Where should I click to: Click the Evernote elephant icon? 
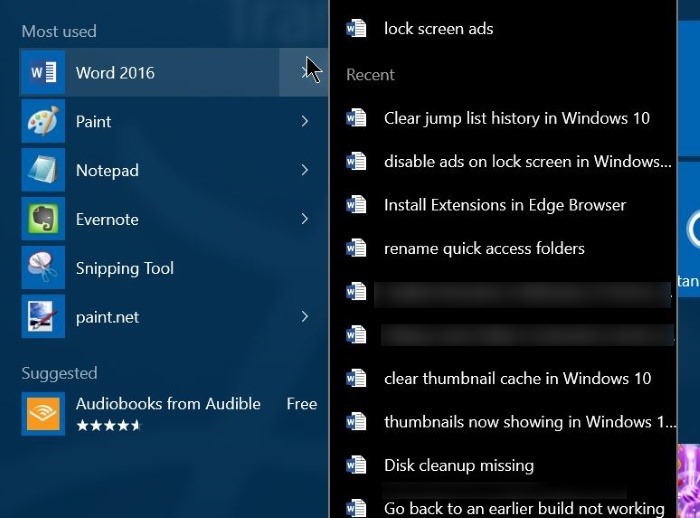tap(43, 219)
